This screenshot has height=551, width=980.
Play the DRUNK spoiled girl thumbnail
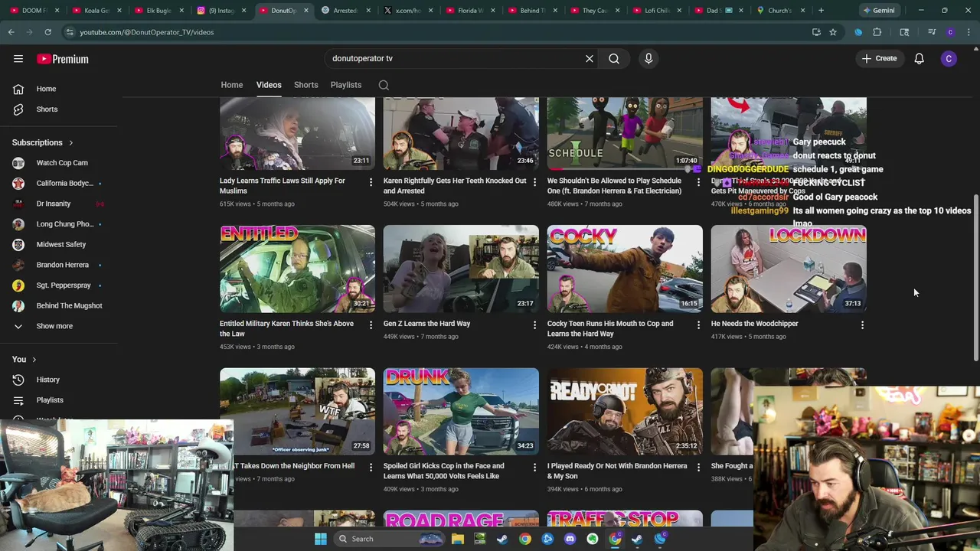coord(461,412)
